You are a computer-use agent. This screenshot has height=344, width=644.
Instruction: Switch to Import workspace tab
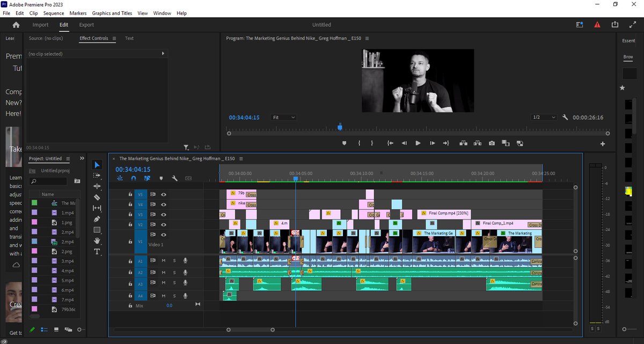(x=40, y=25)
